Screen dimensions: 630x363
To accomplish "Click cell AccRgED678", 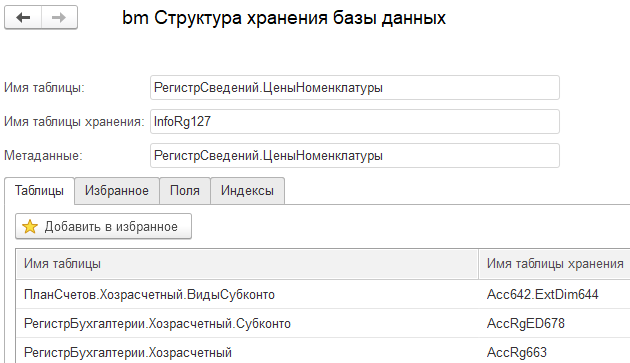I will 555,323.
